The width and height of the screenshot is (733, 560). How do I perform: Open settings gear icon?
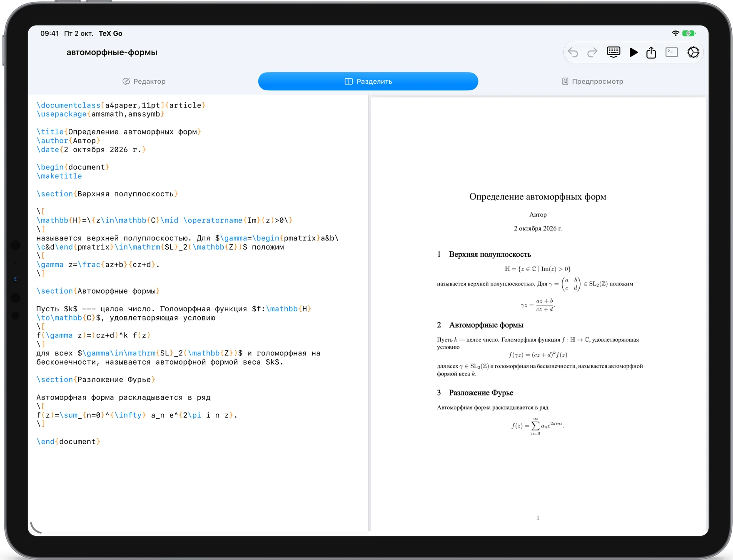[693, 52]
